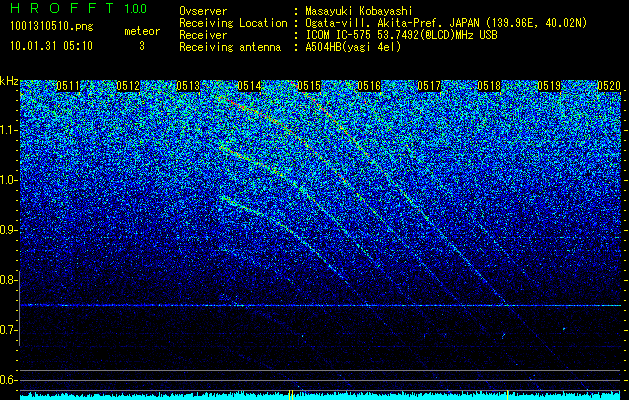Click the 0513 time marker
Screen dimensions: 629x400
coord(188,86)
